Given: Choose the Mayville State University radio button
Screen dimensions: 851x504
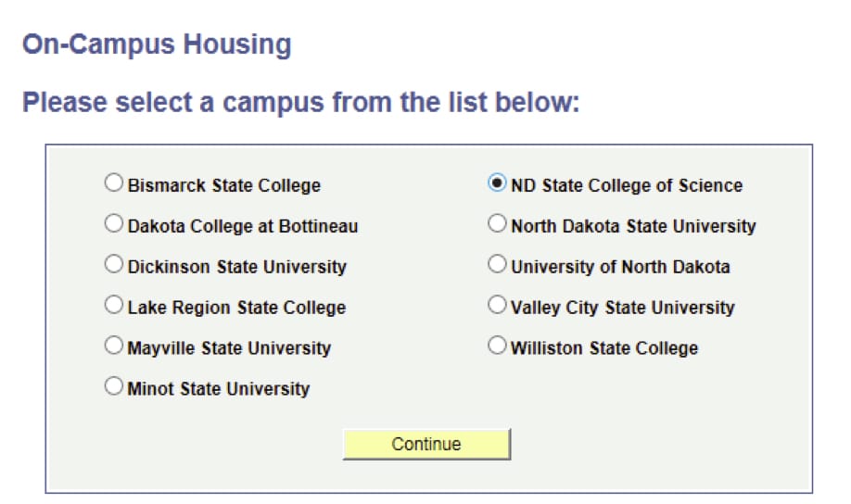Looking at the screenshot, I should [114, 346].
